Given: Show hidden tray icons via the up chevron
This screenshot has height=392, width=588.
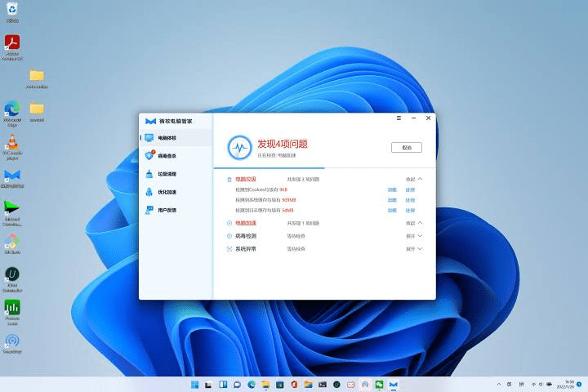Looking at the screenshot, I should click(499, 384).
